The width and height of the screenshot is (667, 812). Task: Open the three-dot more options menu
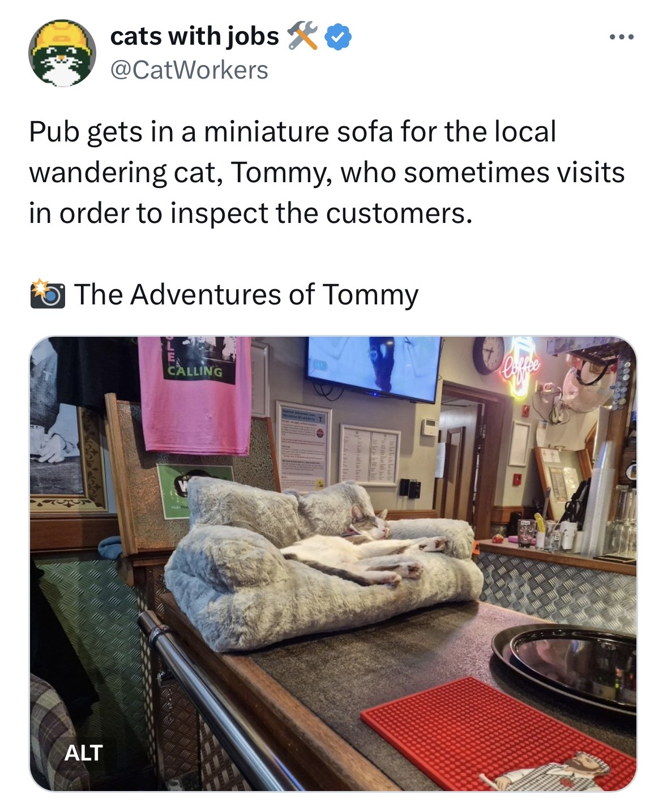pos(622,37)
